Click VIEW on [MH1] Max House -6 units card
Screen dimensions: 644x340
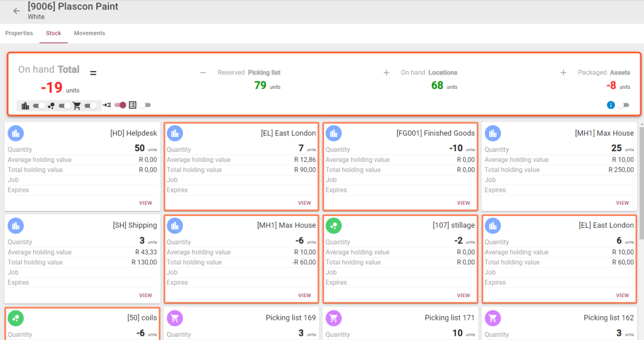click(304, 295)
